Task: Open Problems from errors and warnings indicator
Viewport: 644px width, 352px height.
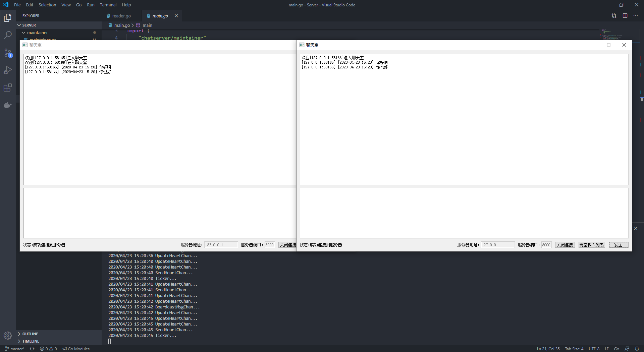Action: click(48, 349)
